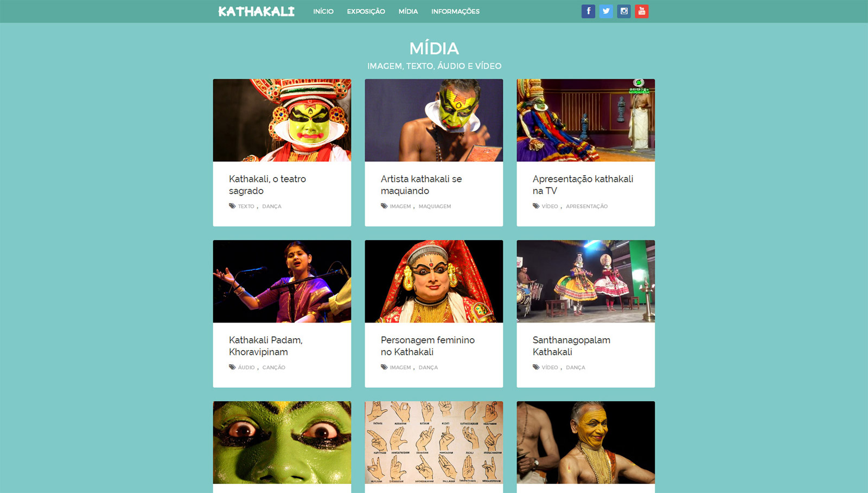This screenshot has height=493, width=868.
Task: Filter by the Maquiagem tag
Action: tap(435, 206)
